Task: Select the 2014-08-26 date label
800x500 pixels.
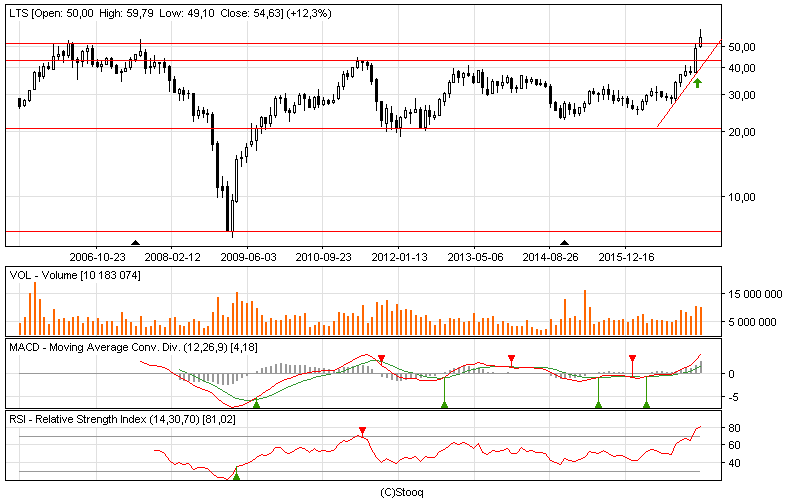Action: 551,257
